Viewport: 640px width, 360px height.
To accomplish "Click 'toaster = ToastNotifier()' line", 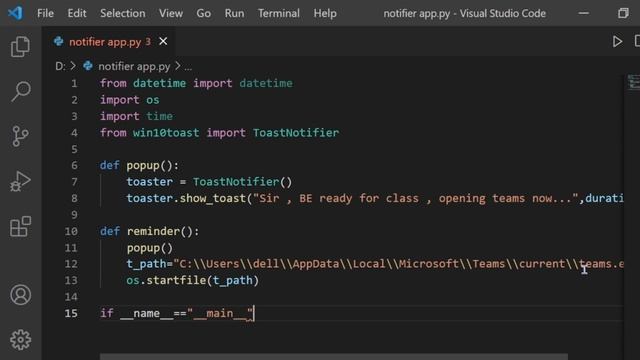I will point(209,182).
